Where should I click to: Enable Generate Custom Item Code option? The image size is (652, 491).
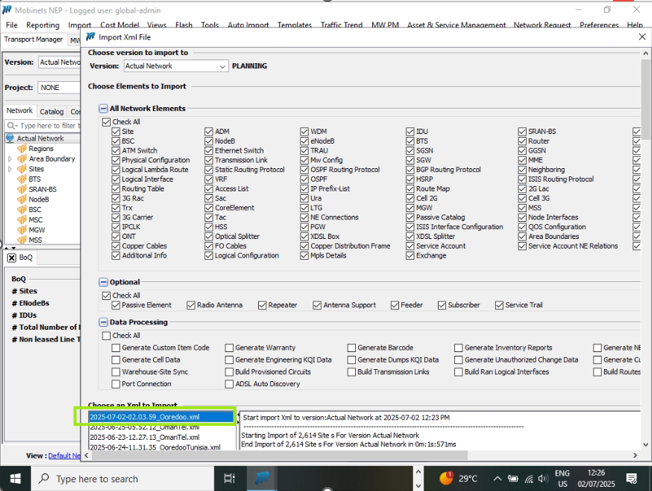click(116, 348)
